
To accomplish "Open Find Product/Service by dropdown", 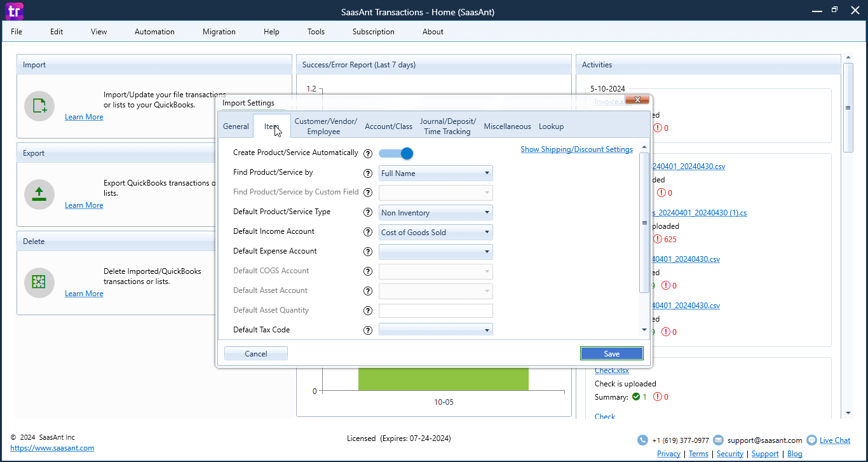I will (436, 173).
